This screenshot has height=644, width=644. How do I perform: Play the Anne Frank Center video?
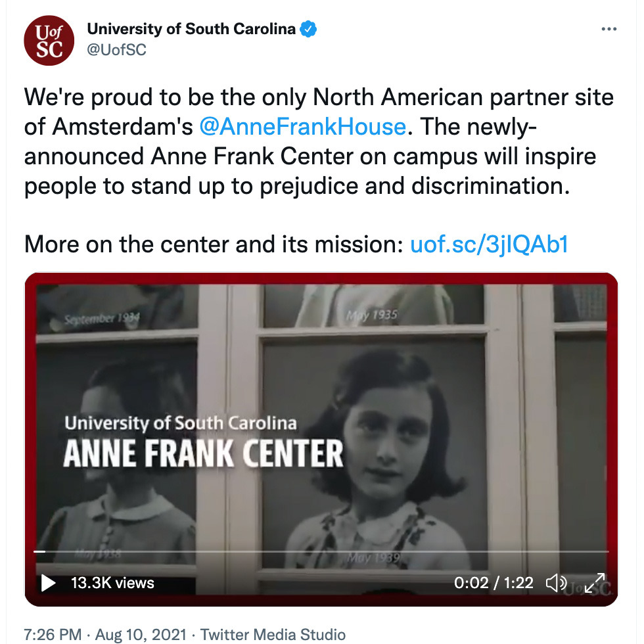pyautogui.click(x=49, y=583)
